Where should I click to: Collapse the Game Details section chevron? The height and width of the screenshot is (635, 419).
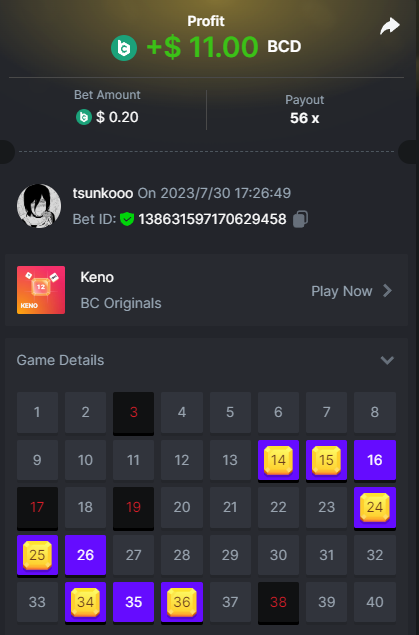click(387, 360)
